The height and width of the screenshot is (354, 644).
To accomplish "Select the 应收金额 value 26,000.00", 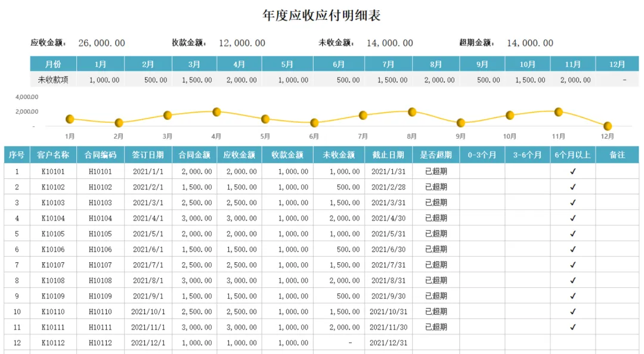I will point(101,43).
